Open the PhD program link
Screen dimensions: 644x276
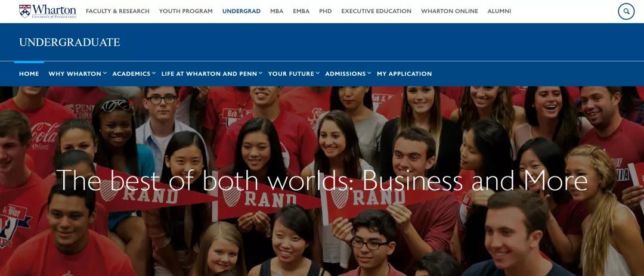(326, 11)
